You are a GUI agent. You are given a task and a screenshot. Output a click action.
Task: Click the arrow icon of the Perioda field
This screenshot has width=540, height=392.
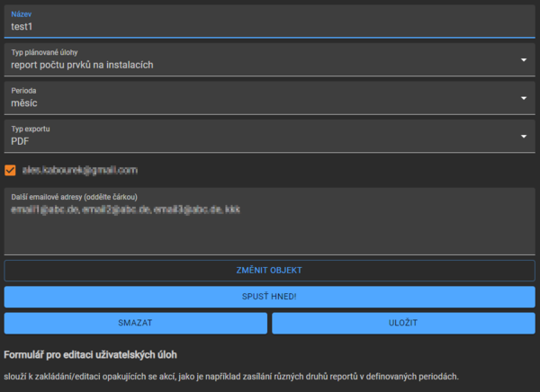point(524,98)
